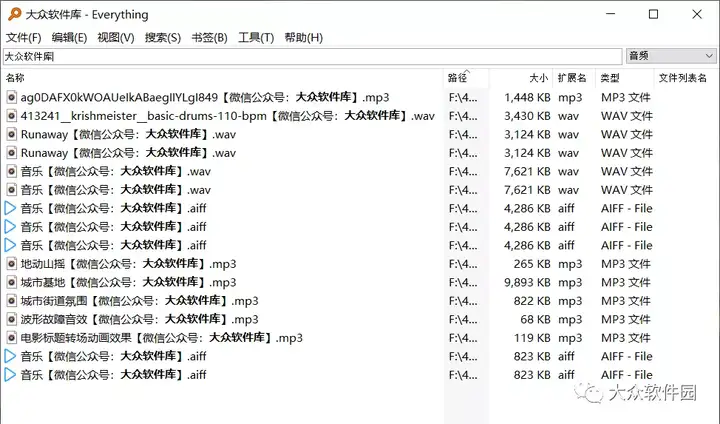720x424 pixels.
Task: Open the 帮助(H) menu
Action: tap(304, 38)
